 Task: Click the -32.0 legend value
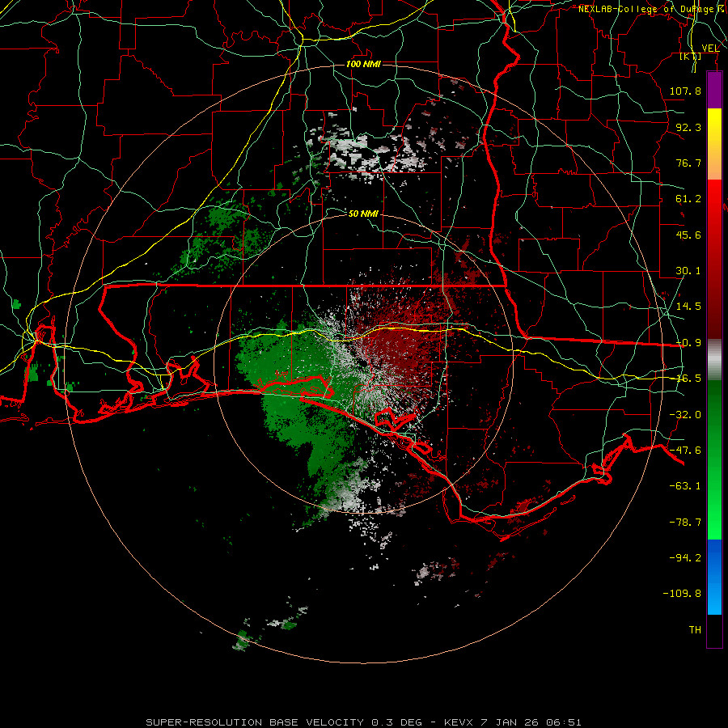point(685,415)
